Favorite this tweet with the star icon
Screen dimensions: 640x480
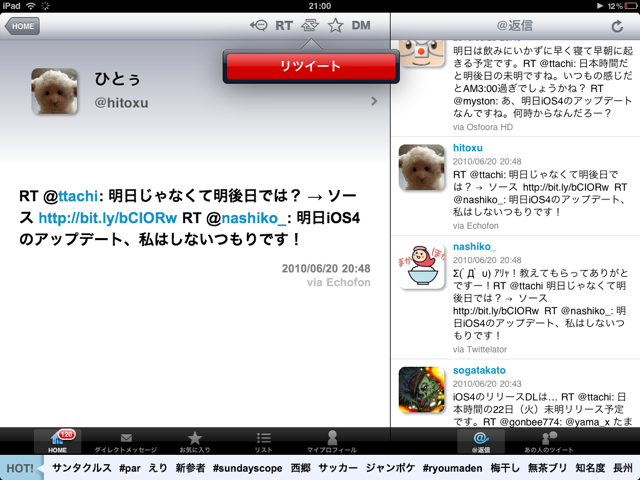tap(336, 25)
